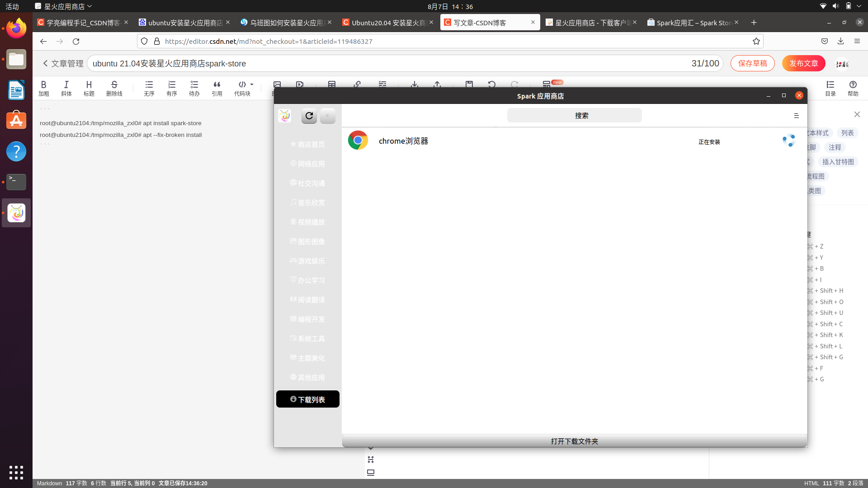Click the Spark store logo icon
This screenshot has height=488, width=868.
(285, 116)
